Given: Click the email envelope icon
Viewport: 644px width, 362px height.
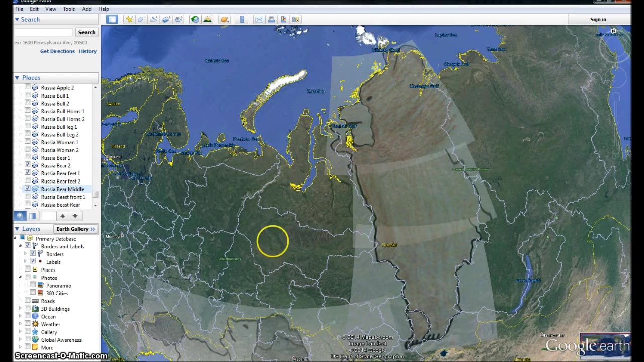Looking at the screenshot, I should (259, 20).
